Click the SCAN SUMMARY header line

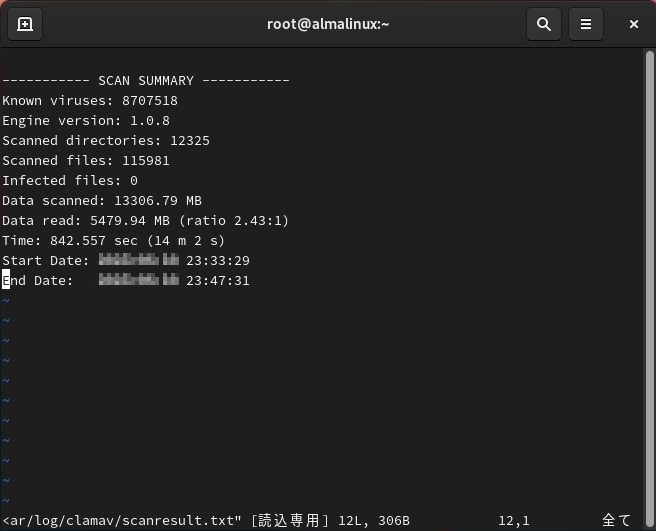pos(146,80)
